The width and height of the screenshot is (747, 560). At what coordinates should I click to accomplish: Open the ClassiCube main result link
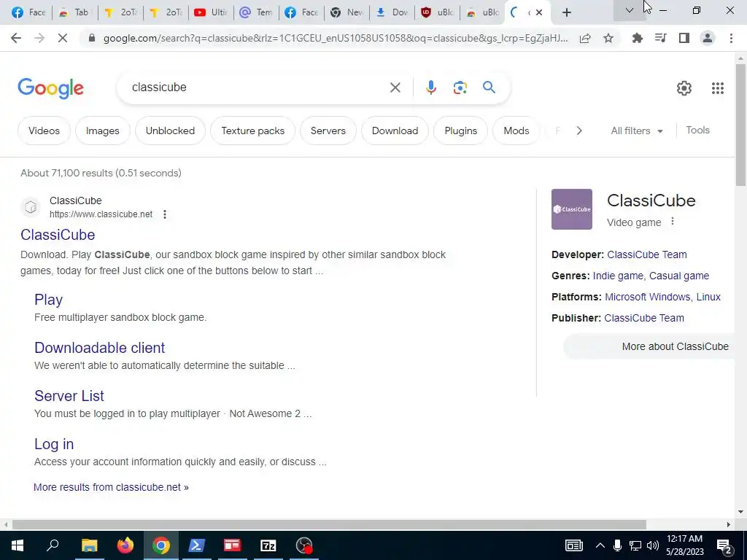click(58, 235)
